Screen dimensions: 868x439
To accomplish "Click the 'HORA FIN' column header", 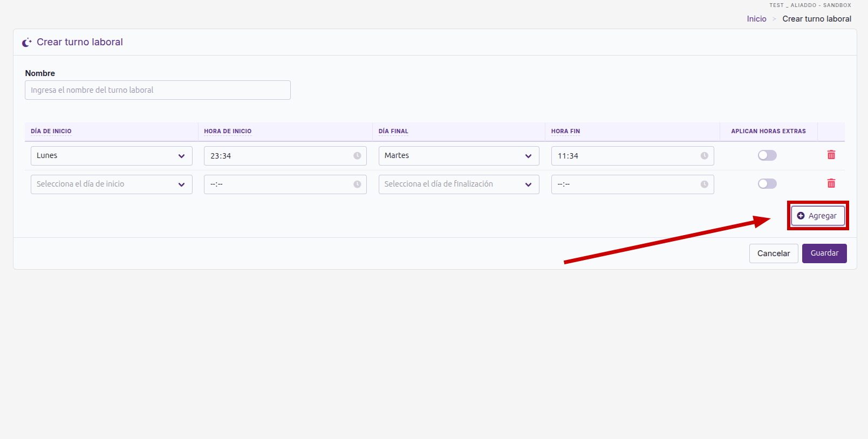I will 565,131.
